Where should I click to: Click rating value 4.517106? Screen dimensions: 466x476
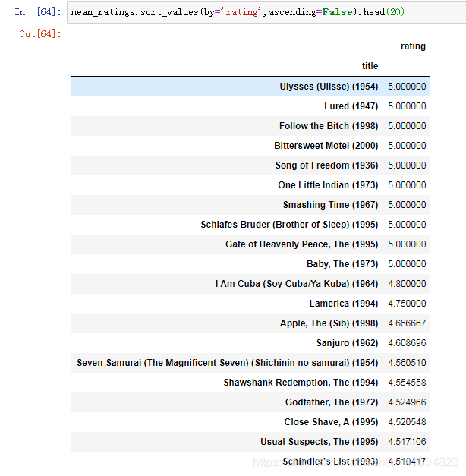click(x=407, y=442)
